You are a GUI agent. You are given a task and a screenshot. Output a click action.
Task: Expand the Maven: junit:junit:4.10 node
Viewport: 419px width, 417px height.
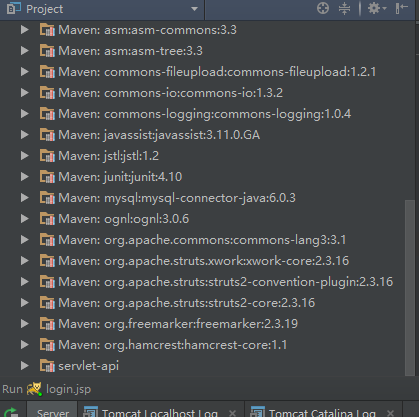(24, 177)
